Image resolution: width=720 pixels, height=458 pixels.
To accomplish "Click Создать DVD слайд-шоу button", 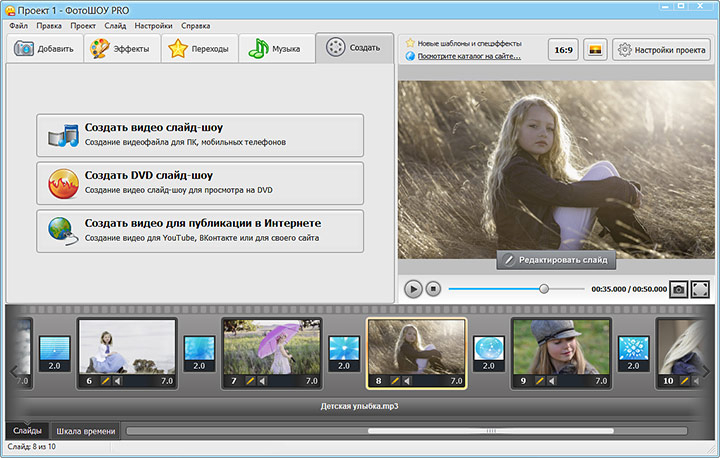I will click(200, 183).
